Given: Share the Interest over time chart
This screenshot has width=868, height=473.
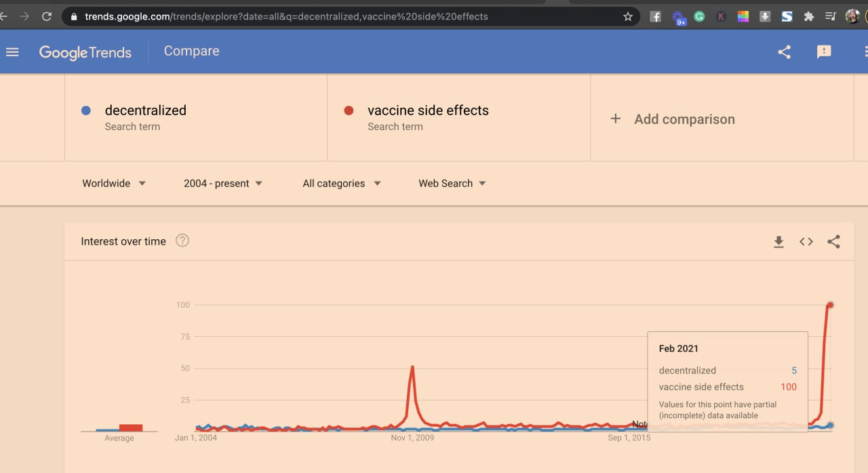Looking at the screenshot, I should click(834, 241).
